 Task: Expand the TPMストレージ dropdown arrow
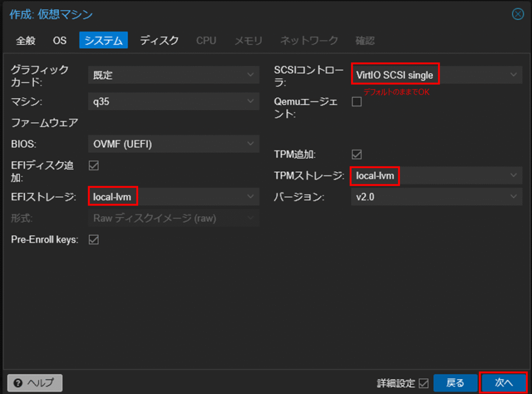tap(514, 176)
